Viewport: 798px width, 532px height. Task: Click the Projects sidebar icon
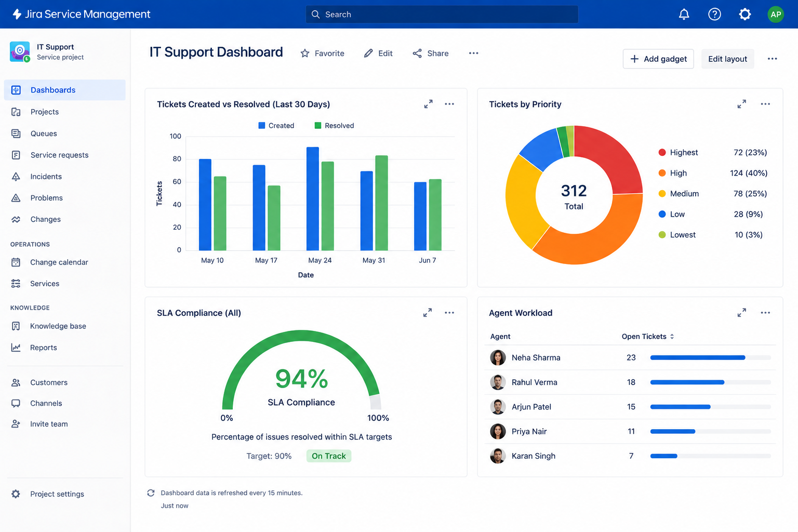[x=16, y=112]
